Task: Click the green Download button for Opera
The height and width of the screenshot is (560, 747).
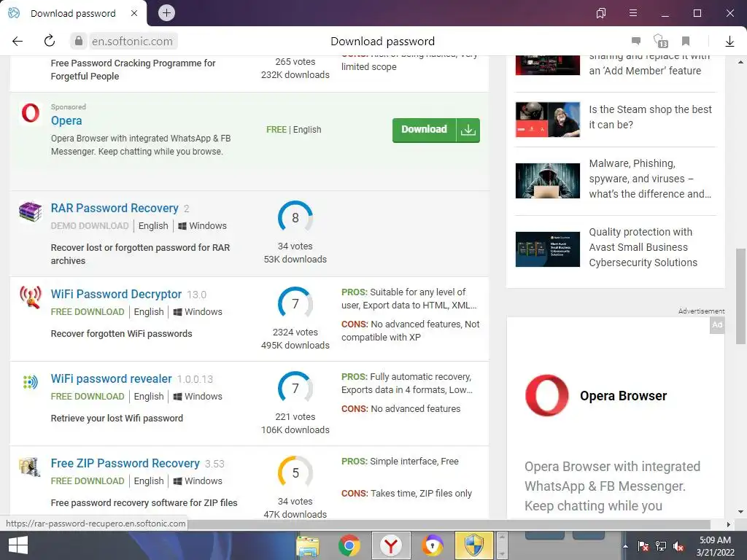Action: pos(436,130)
